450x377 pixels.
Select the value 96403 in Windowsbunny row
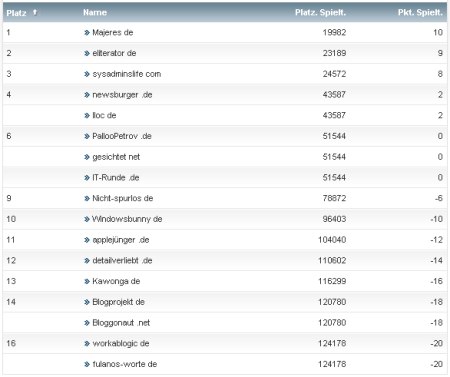[334, 219]
